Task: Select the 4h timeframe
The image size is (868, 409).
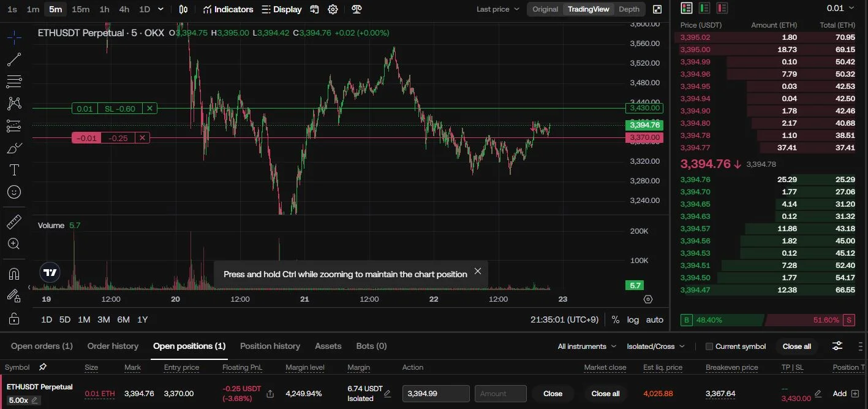Action: (124, 9)
